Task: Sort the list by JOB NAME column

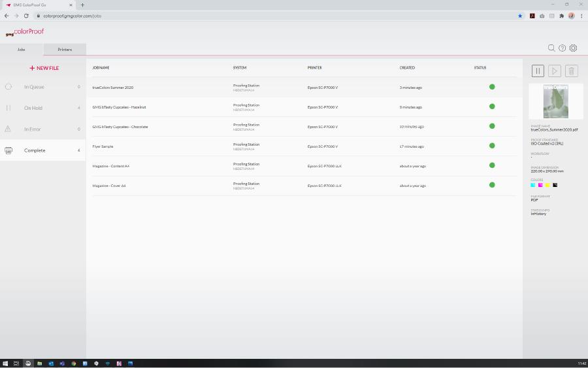Action: click(x=101, y=68)
